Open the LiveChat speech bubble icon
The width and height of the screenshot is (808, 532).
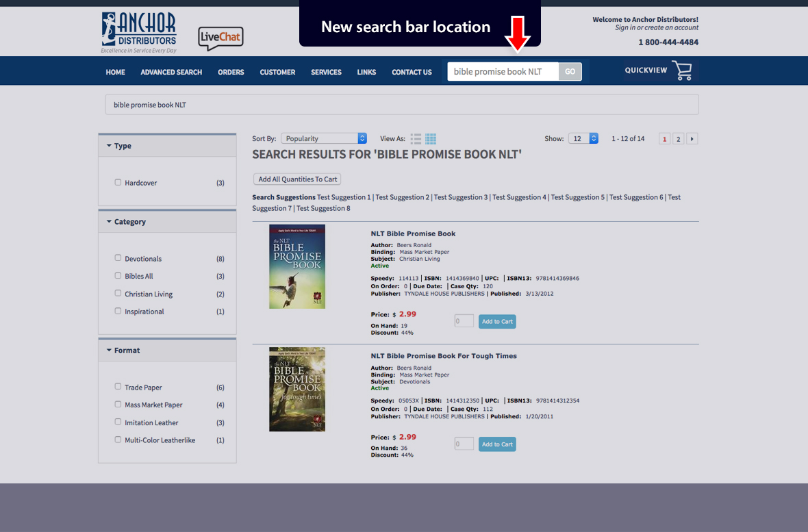(x=220, y=38)
